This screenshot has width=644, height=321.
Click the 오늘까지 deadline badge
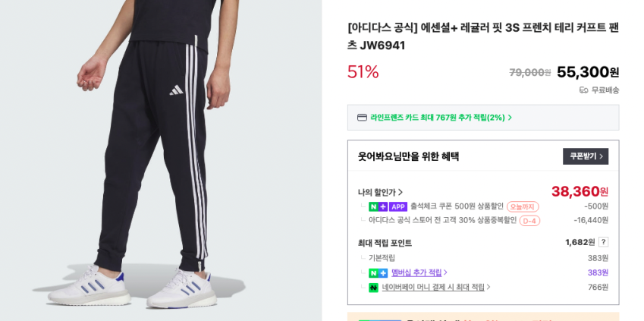pyautogui.click(x=523, y=206)
